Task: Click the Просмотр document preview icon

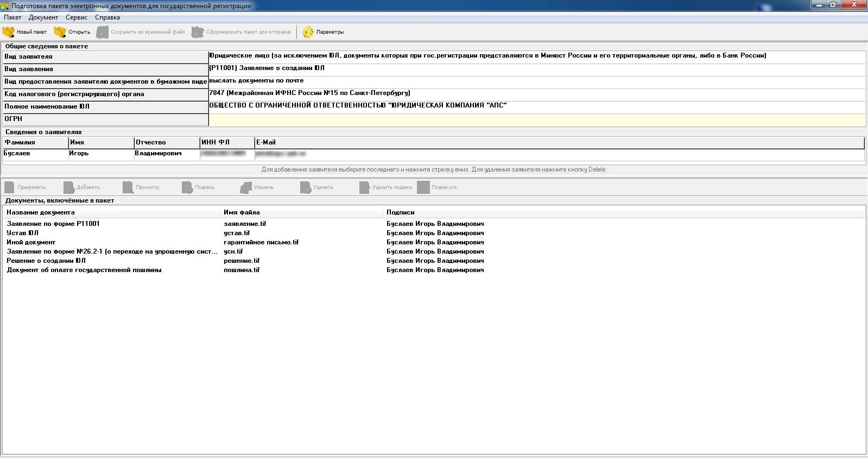Action: pos(128,187)
